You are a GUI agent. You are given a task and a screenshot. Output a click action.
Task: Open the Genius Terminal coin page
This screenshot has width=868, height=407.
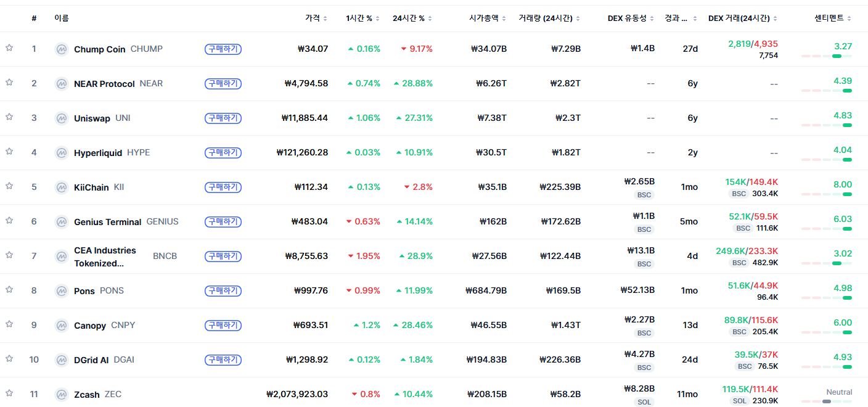coord(108,222)
